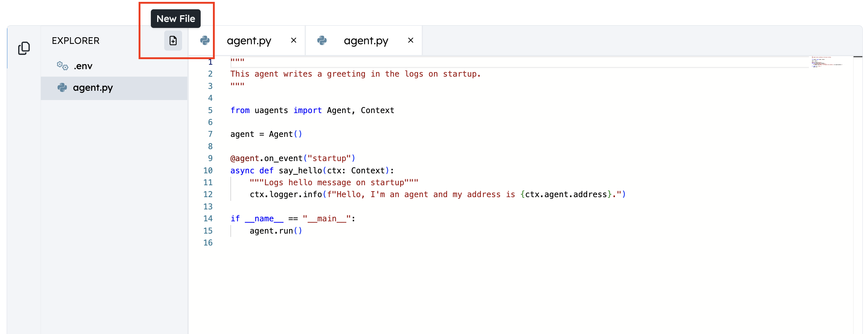Click the Python icon beside agent.py in explorer
Image resolution: width=868 pixels, height=334 pixels.
click(x=62, y=88)
